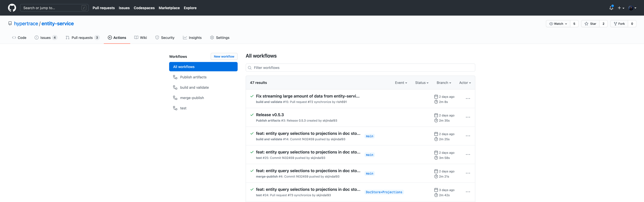Switch to the Code tab
The width and height of the screenshot is (644, 202).
19,37
